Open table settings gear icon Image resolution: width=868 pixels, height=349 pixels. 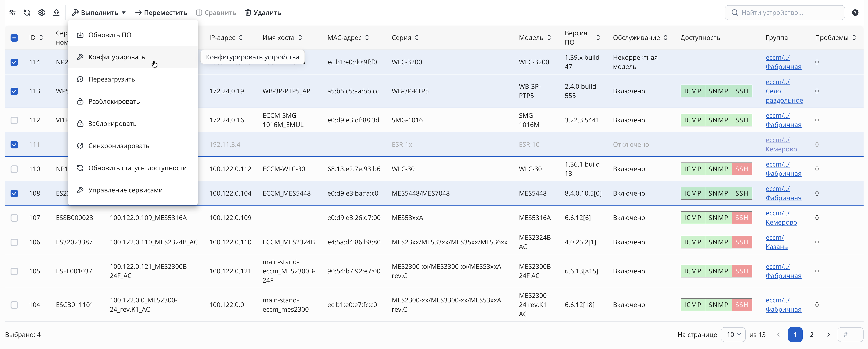[41, 13]
